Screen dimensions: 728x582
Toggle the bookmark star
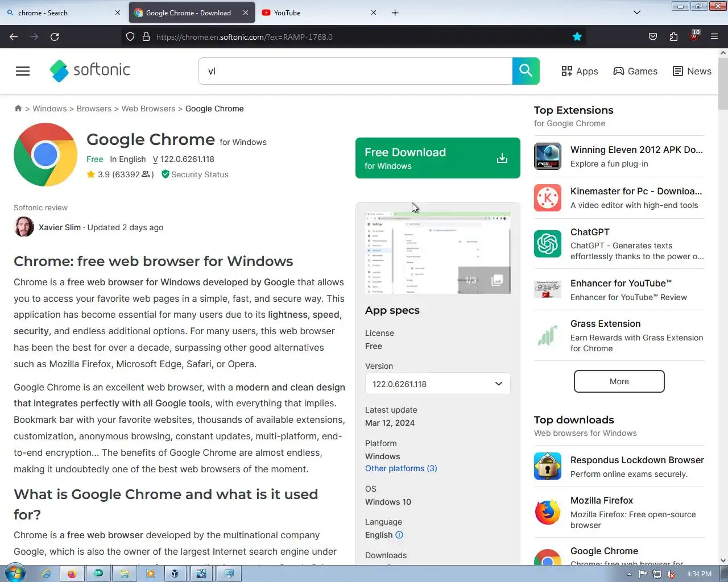pyautogui.click(x=577, y=36)
